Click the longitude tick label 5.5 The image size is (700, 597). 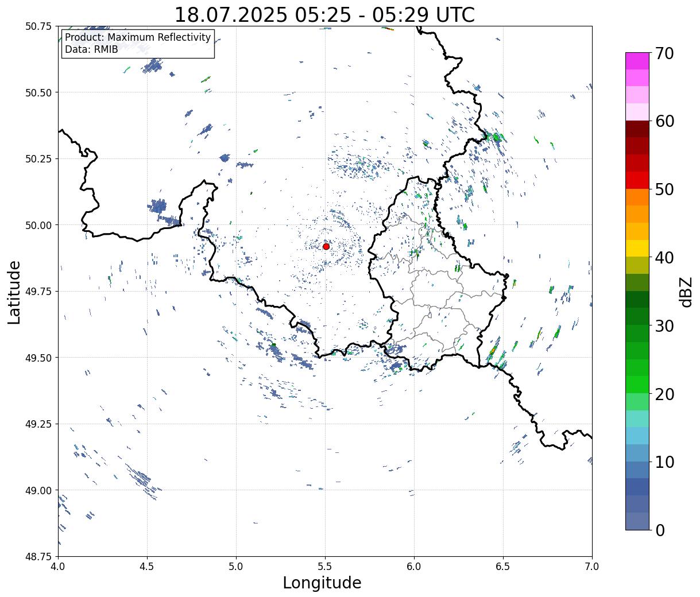(325, 567)
